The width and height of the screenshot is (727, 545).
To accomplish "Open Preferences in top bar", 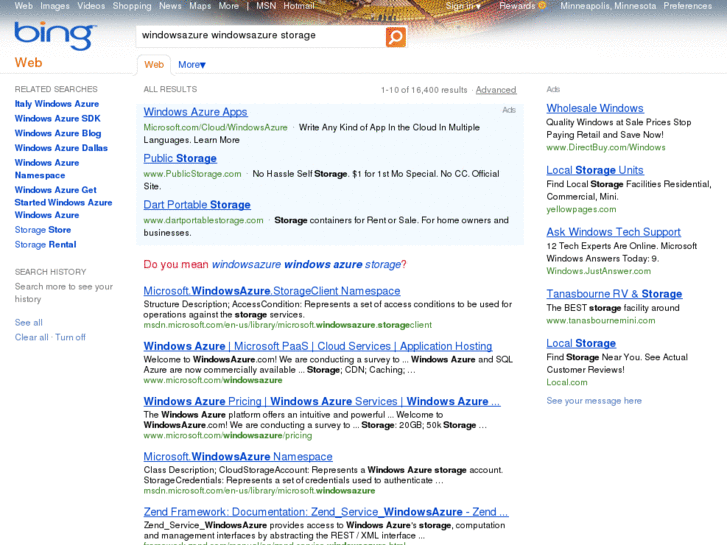I will tap(688, 6).
